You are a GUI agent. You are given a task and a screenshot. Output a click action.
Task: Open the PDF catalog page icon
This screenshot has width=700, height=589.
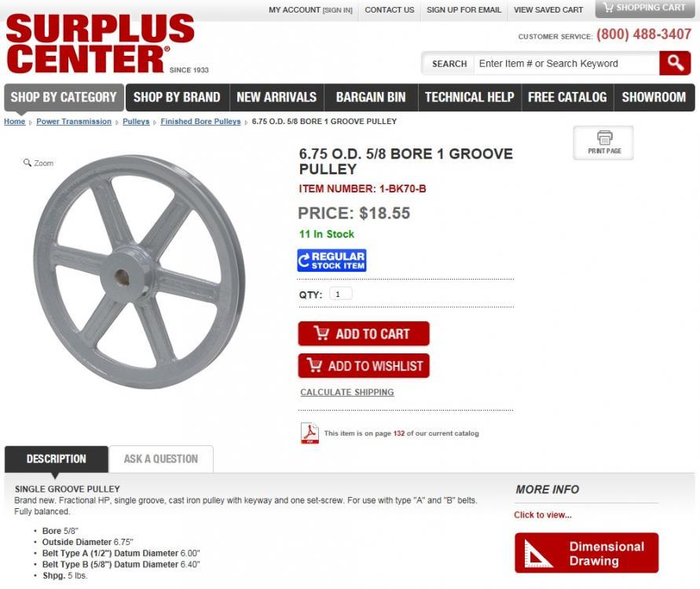[310, 433]
